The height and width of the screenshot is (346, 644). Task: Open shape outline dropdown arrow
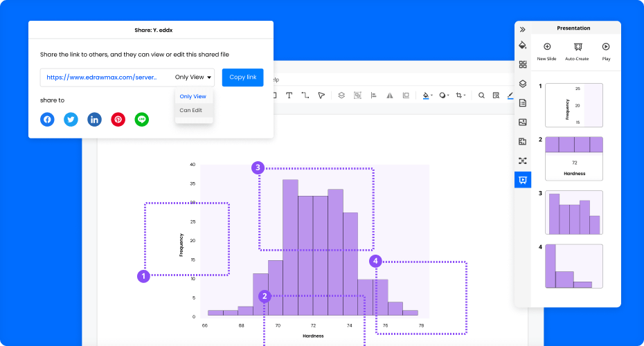coord(448,95)
